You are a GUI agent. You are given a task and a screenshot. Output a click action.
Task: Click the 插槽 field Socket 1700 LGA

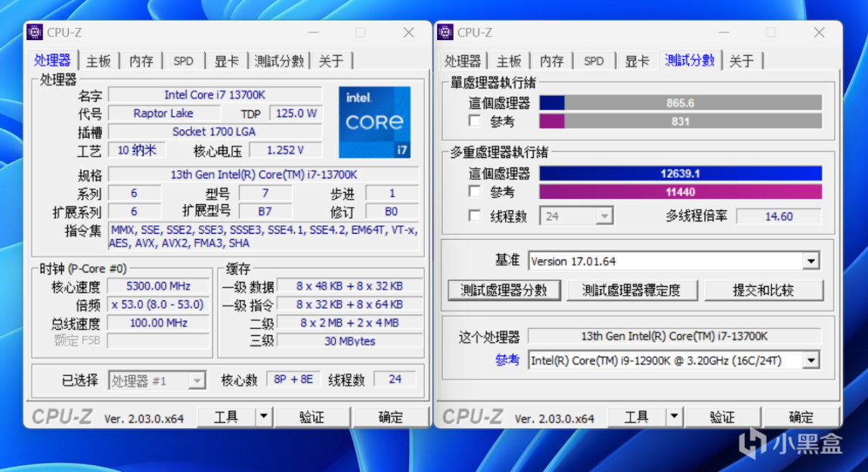215,132
